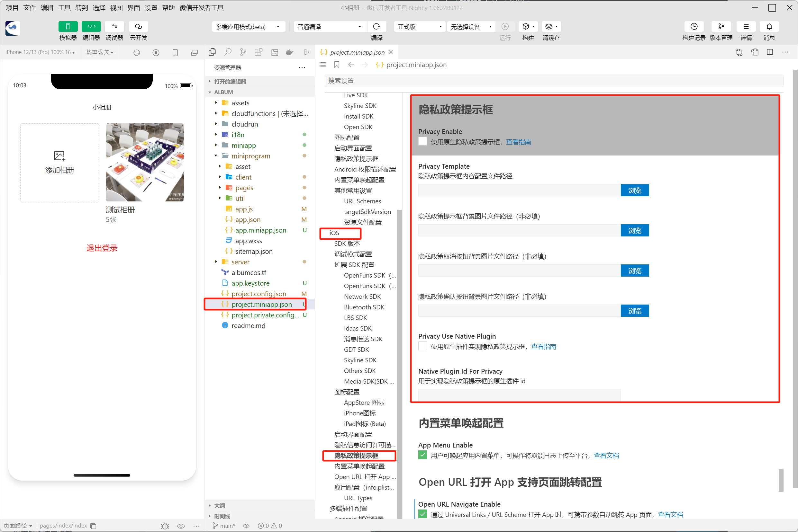Collapse the side bar with arrow icon
This screenshot has height=532, width=798.
(307, 52)
